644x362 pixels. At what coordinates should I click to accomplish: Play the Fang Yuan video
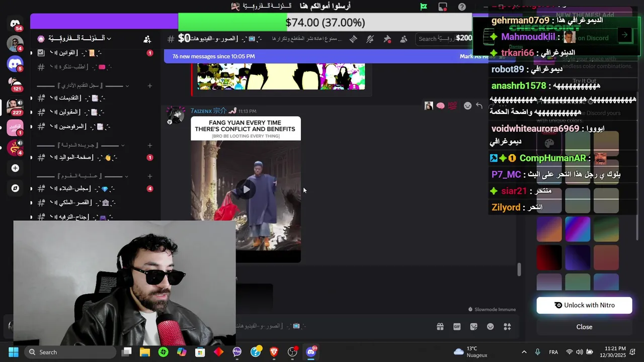pos(246,189)
